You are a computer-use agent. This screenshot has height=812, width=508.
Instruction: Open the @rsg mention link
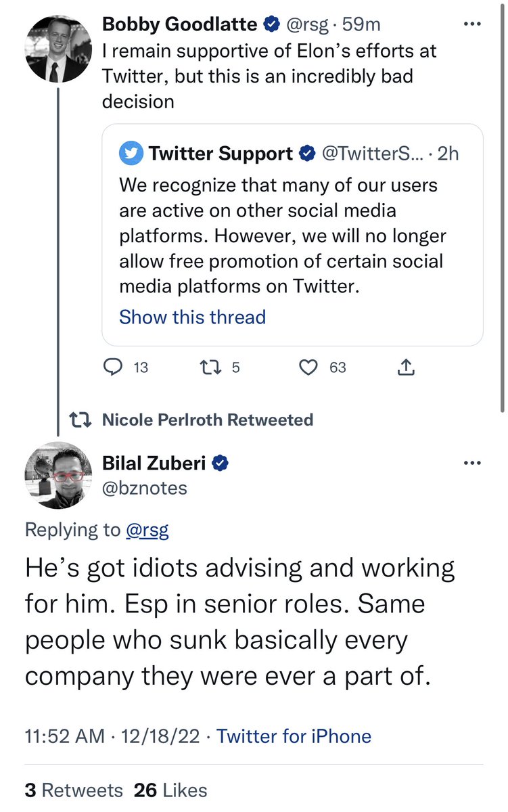coord(147,530)
